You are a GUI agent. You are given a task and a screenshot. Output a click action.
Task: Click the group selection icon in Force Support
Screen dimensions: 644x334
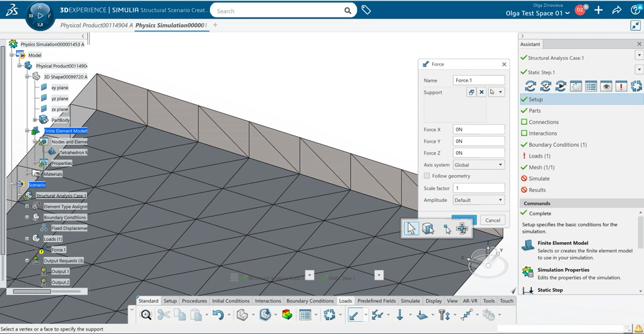click(471, 92)
